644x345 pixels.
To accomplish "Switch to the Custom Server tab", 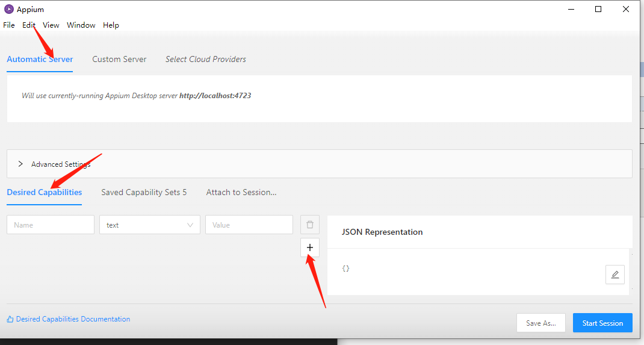I will tap(119, 59).
